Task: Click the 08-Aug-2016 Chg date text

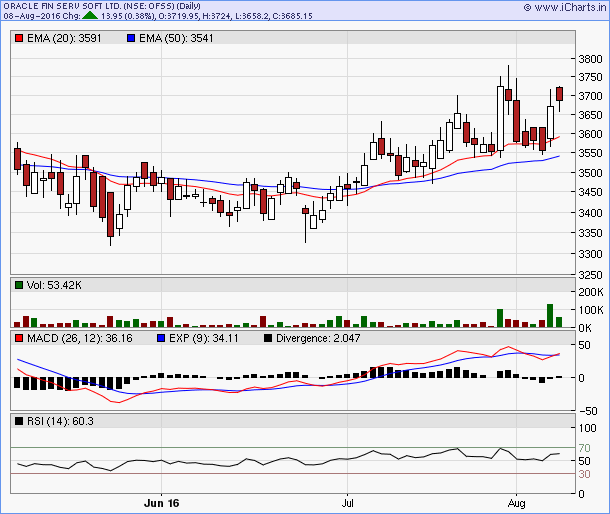Action: pos(42,16)
